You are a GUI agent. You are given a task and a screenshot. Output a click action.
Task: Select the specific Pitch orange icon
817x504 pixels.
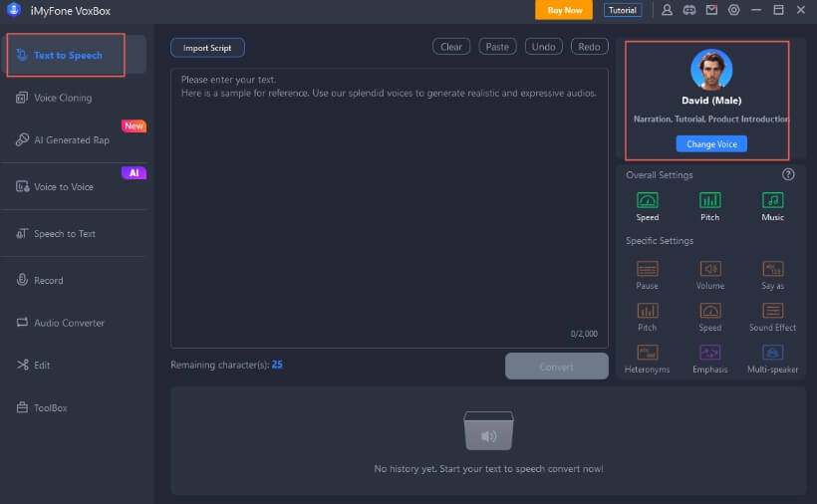tap(648, 311)
